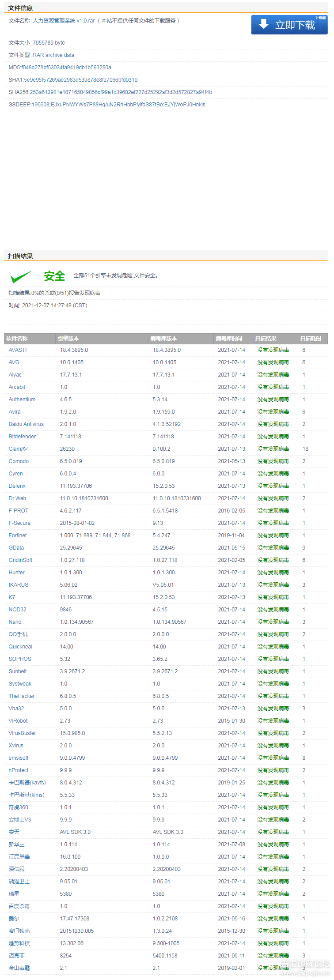Click the 病毒库时间 column header
Screen dimensions: 334x980
[x=229, y=339]
